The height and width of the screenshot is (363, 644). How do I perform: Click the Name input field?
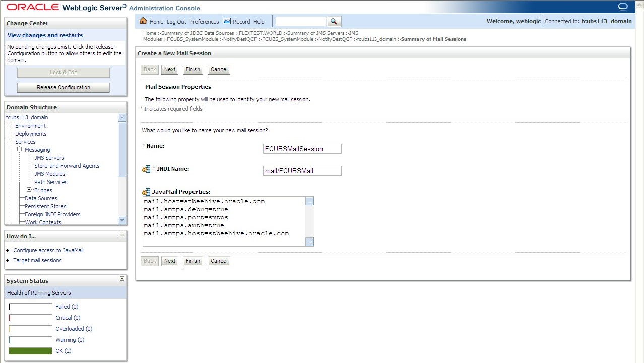pos(302,149)
